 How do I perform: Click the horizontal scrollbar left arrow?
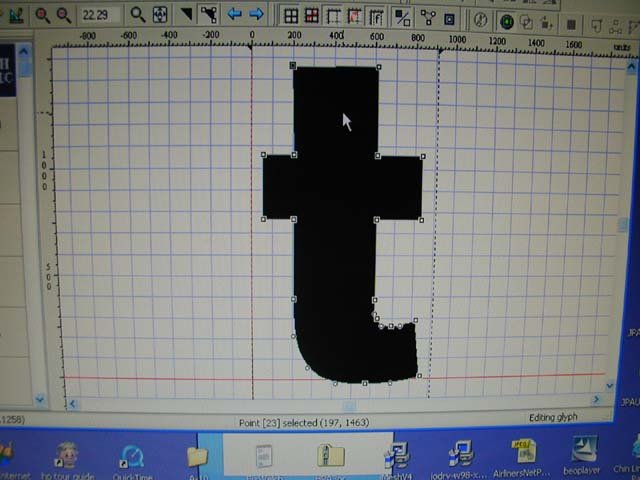[x=71, y=405]
